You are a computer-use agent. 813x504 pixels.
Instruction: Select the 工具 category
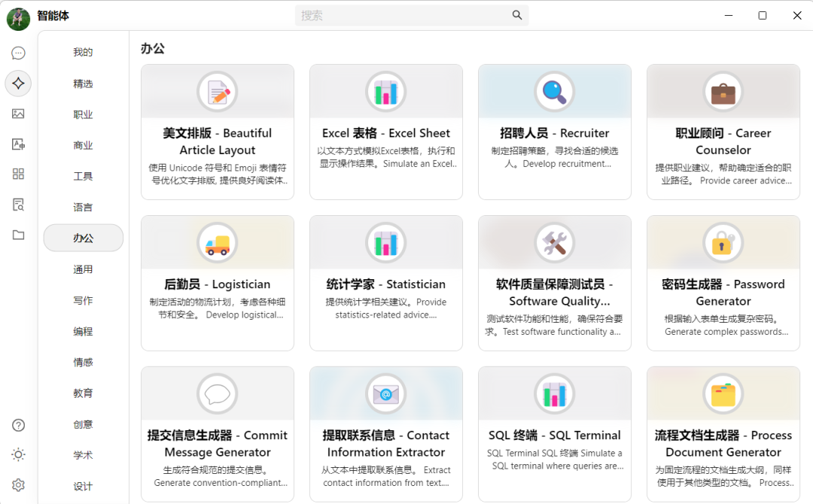pyautogui.click(x=83, y=176)
